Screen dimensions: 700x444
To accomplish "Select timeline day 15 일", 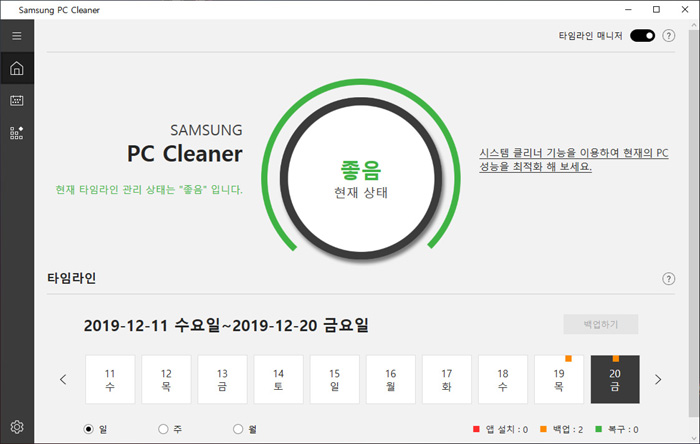I will tap(334, 379).
